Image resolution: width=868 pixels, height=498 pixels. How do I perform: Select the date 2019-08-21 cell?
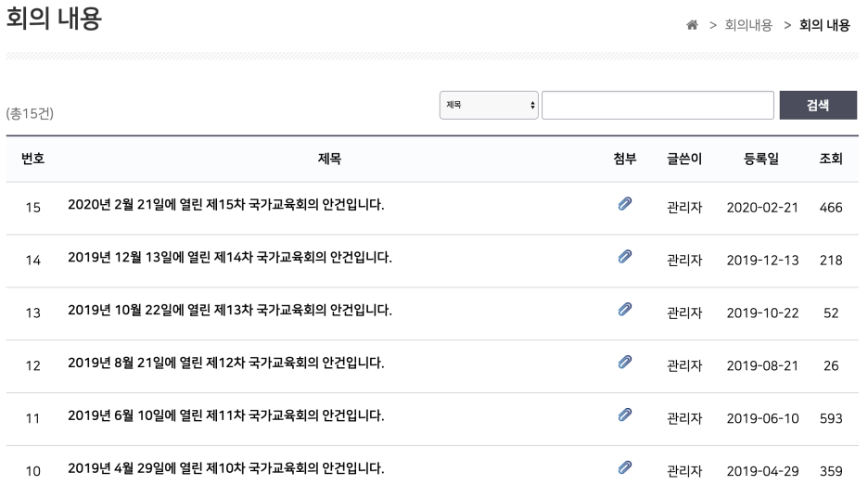click(762, 365)
